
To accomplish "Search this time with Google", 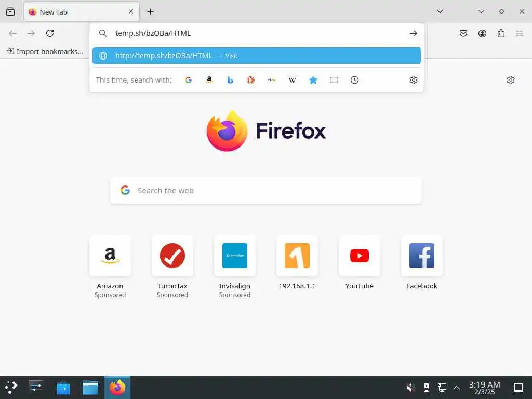I will tap(189, 80).
